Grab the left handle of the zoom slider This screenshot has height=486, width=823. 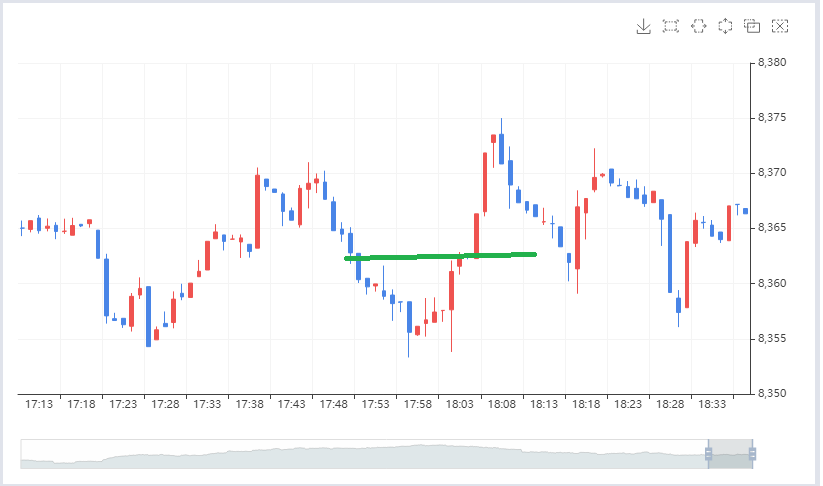(708, 454)
